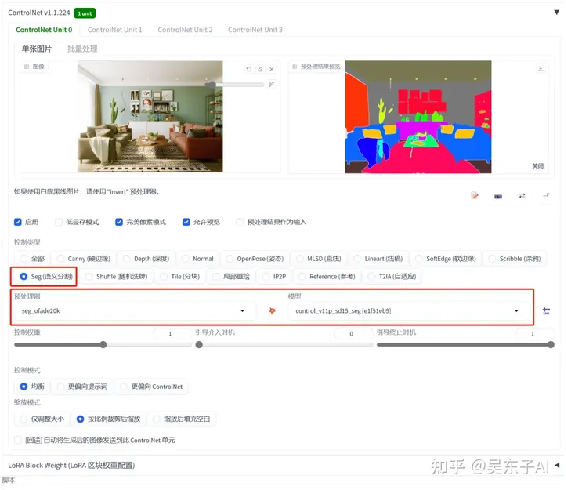The height and width of the screenshot is (490, 566).
Task: Switch to the ControlNet Unit 1 tab
Action: pos(115,30)
